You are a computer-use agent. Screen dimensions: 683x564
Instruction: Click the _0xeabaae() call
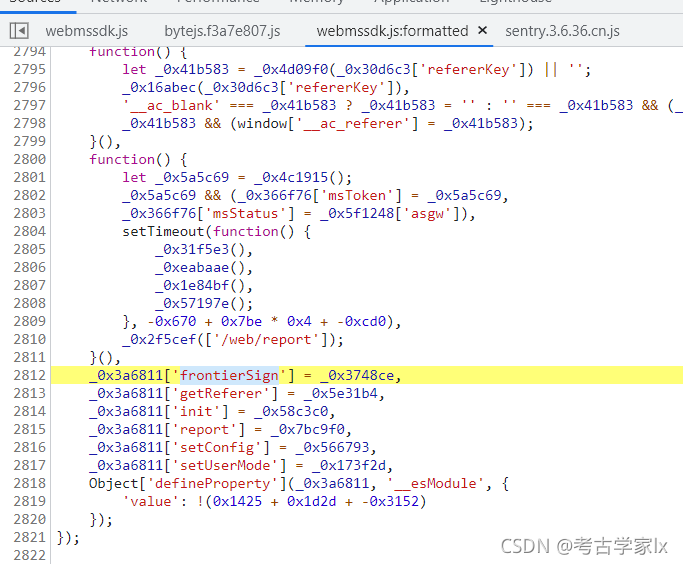(200, 267)
